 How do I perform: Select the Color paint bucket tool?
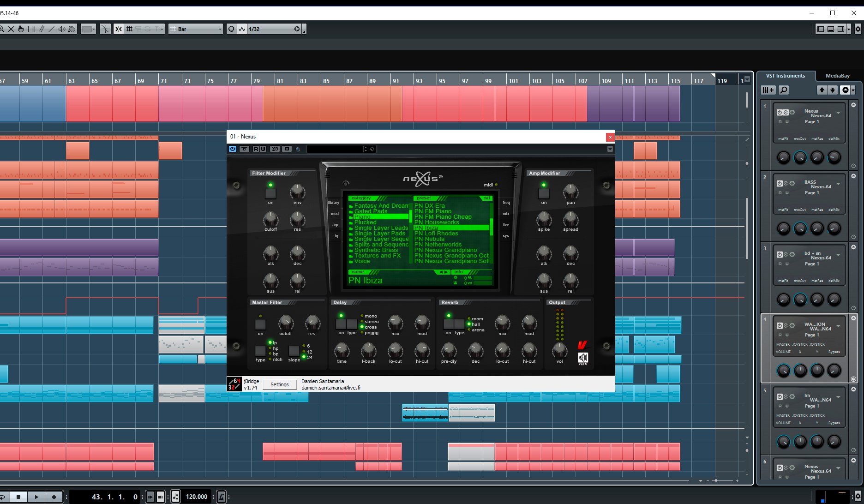click(72, 29)
